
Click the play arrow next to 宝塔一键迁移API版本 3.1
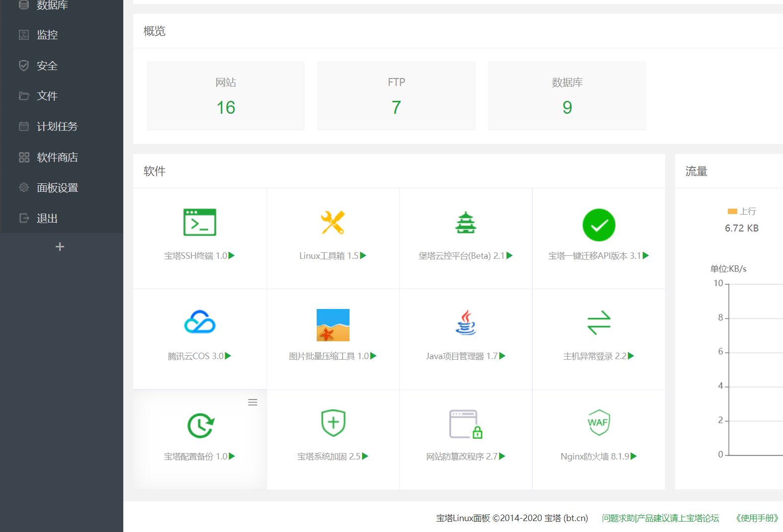(646, 255)
